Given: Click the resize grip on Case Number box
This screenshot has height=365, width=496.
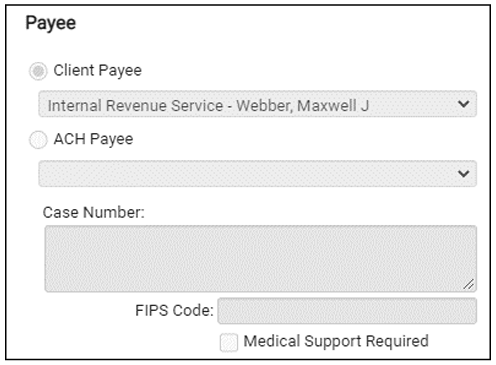Looking at the screenshot, I should click(x=469, y=284).
